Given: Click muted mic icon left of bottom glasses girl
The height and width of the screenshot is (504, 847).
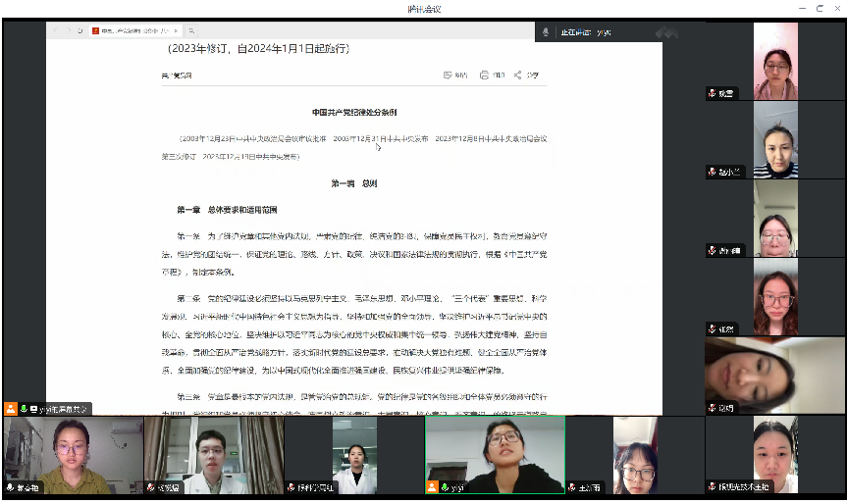Looking at the screenshot, I should [x=572, y=487].
